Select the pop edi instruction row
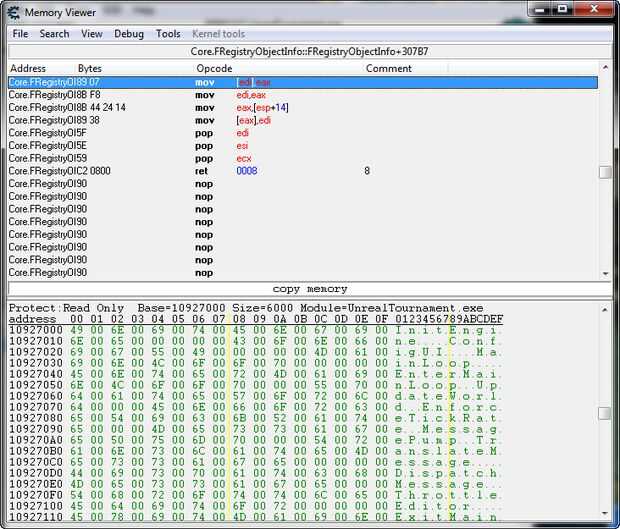Screen dimensions: 620x529 (303, 133)
